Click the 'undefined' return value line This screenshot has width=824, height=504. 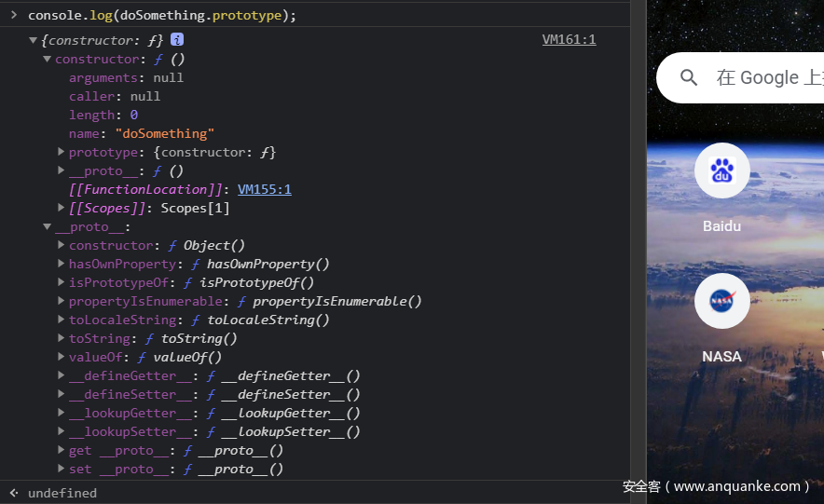pyautogui.click(x=62, y=493)
